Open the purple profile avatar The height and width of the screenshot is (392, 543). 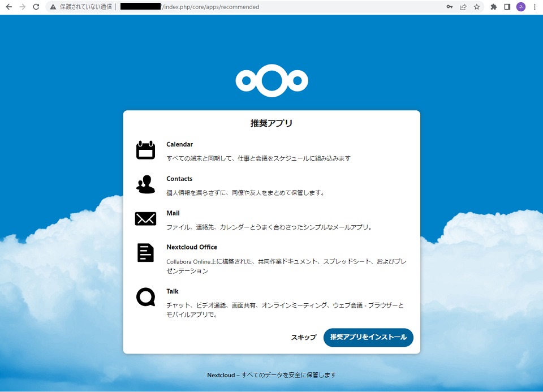[521, 7]
